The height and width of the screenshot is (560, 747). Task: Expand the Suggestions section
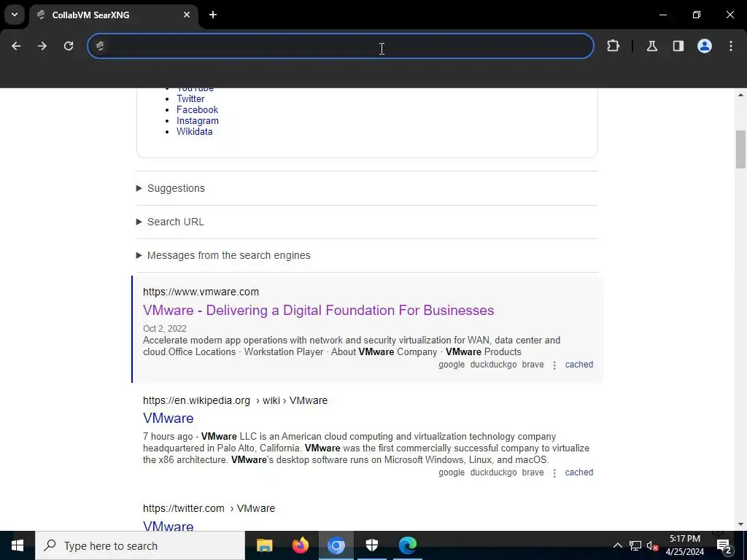coord(171,188)
